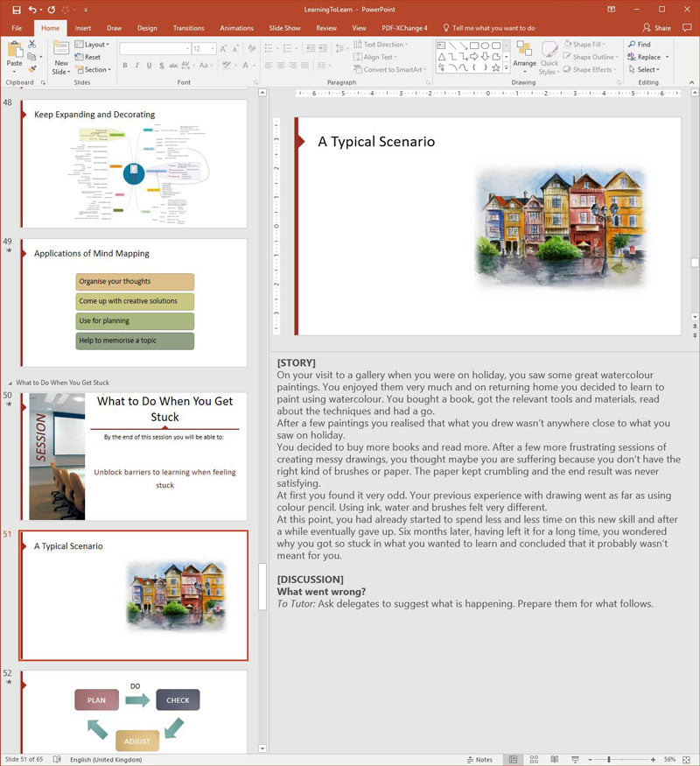Image resolution: width=700 pixels, height=766 pixels.
Task: Switch to the Insert tab
Action: [82, 28]
